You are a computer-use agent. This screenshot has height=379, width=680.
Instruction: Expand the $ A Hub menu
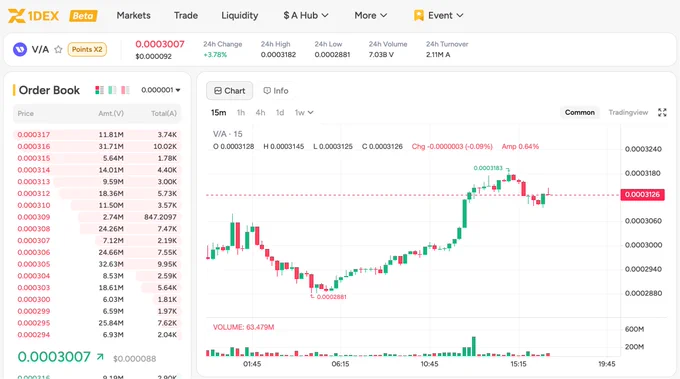tap(306, 16)
